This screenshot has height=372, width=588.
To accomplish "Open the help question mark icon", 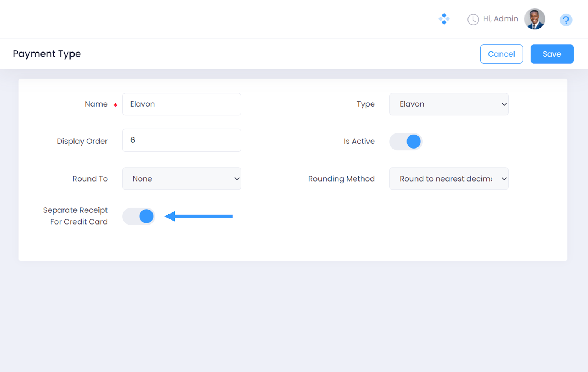I will pos(566,20).
